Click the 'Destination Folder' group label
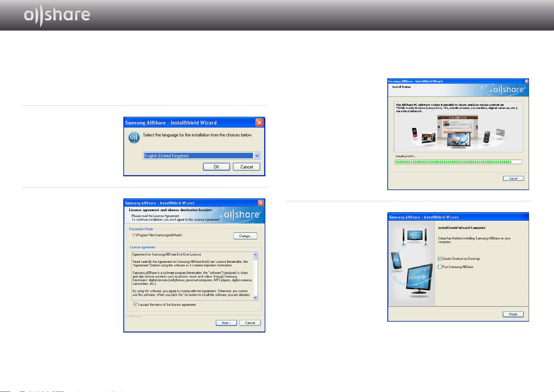 pos(141,229)
